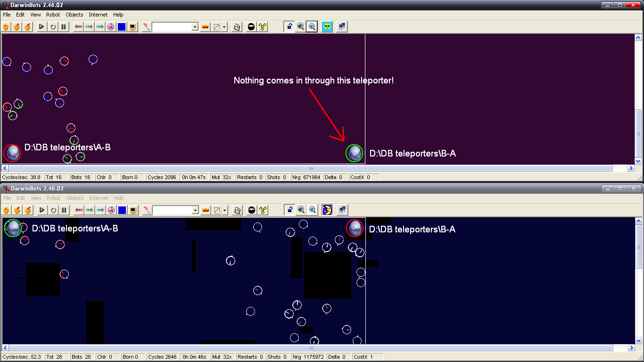This screenshot has height=362, width=644.
Task: Click the computer monitor icon in the top toolbar
Action: coord(133,27)
